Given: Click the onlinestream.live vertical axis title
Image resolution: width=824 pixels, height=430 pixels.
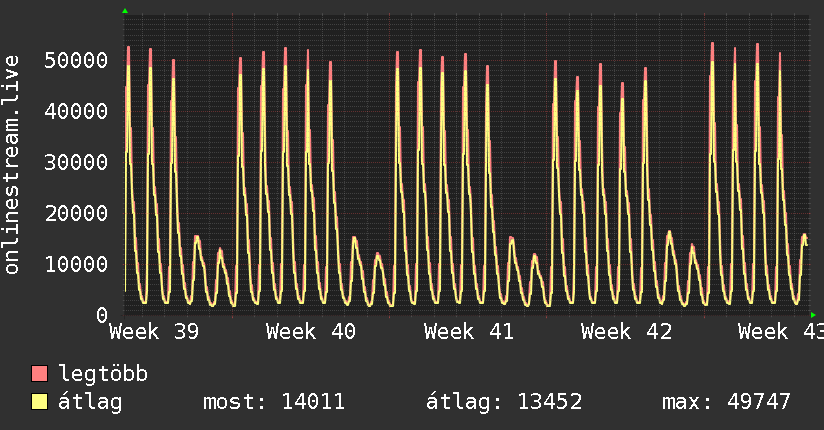Looking at the screenshot, I should 11,165.
